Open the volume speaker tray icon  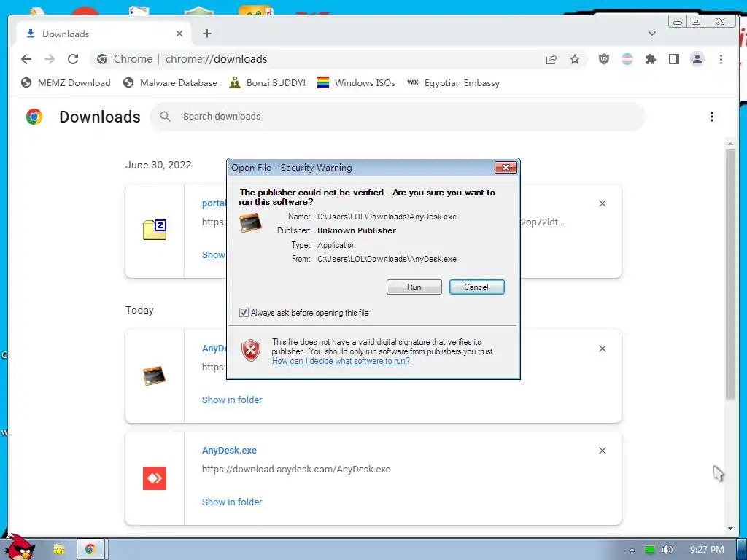tap(667, 550)
